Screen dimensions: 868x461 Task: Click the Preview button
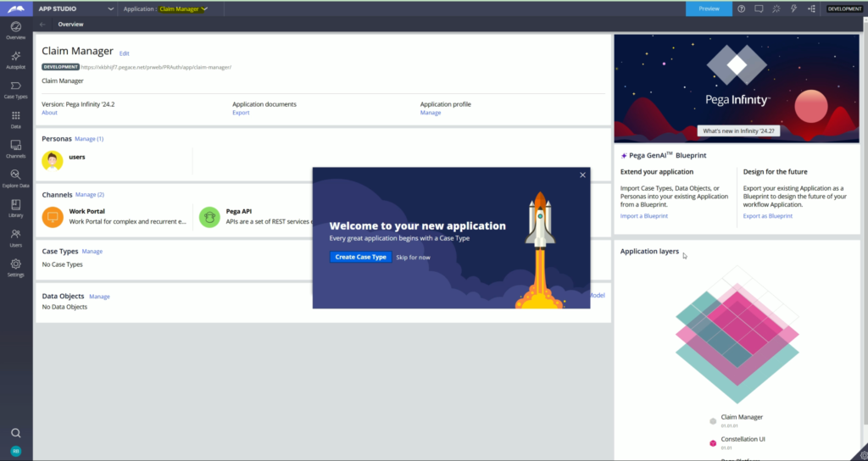pos(709,8)
